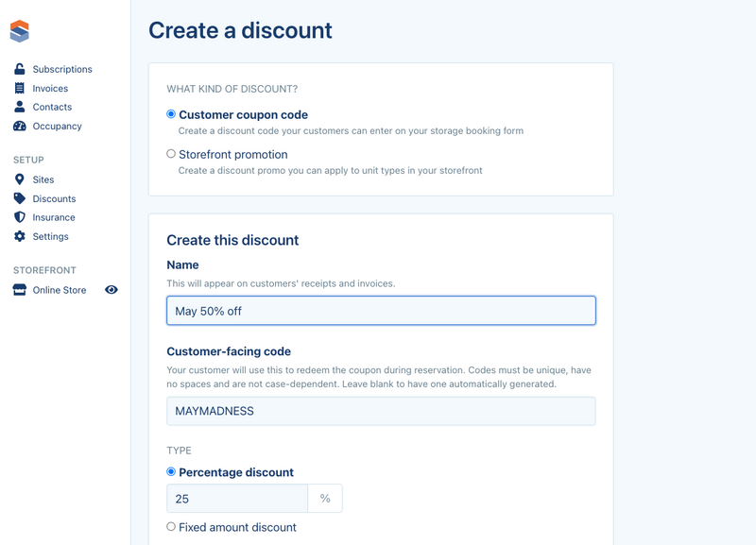Open Subscriptions via the unlock icon
The height and width of the screenshot is (545, 756).
click(19, 69)
